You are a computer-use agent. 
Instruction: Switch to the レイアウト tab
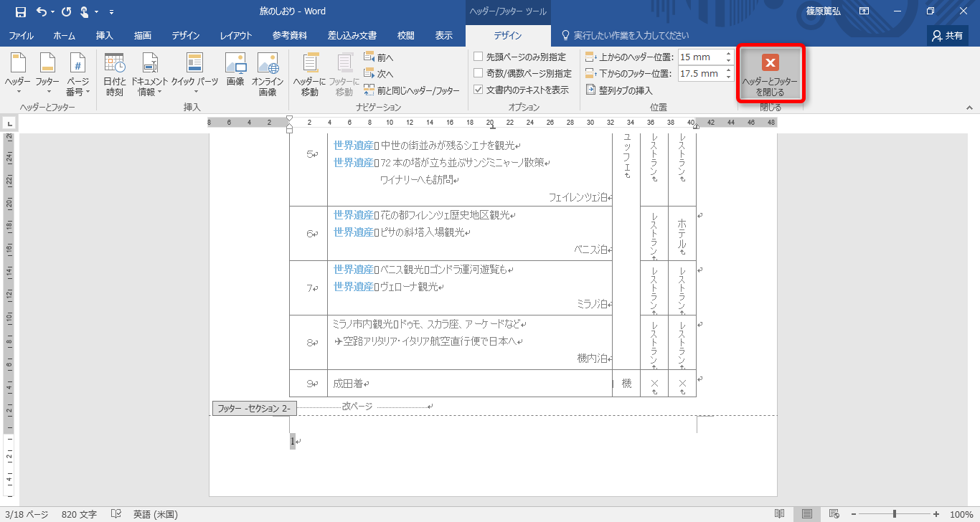236,35
